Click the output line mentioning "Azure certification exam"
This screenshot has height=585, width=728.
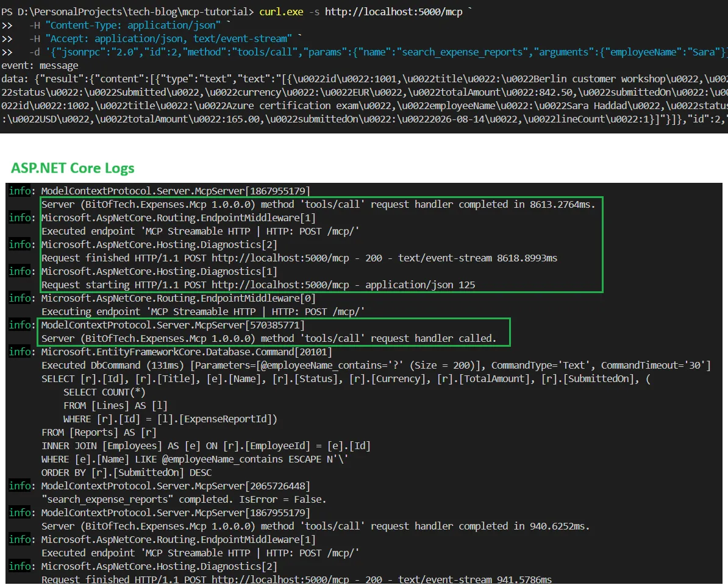pos(364,106)
